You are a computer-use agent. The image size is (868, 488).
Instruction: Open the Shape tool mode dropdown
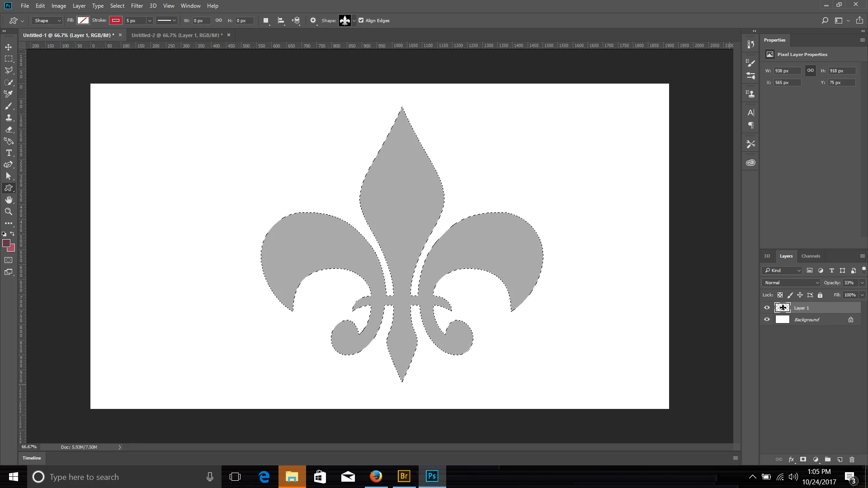47,20
